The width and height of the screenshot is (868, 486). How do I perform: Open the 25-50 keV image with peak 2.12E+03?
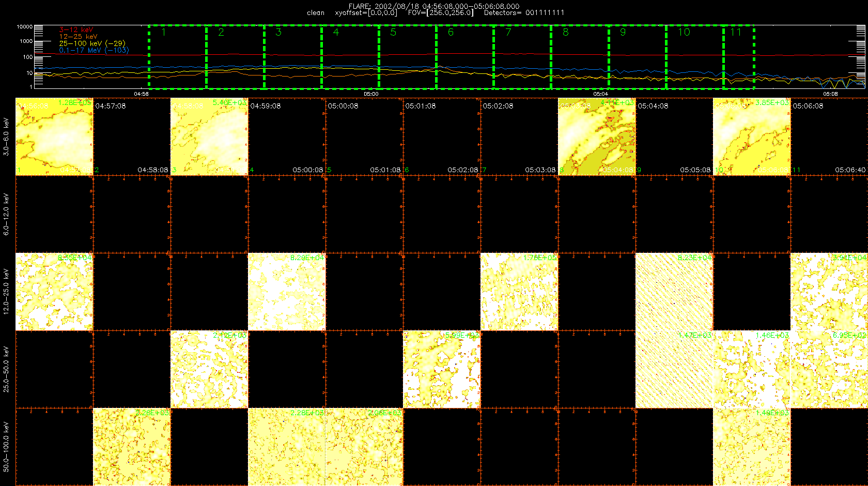(209, 369)
